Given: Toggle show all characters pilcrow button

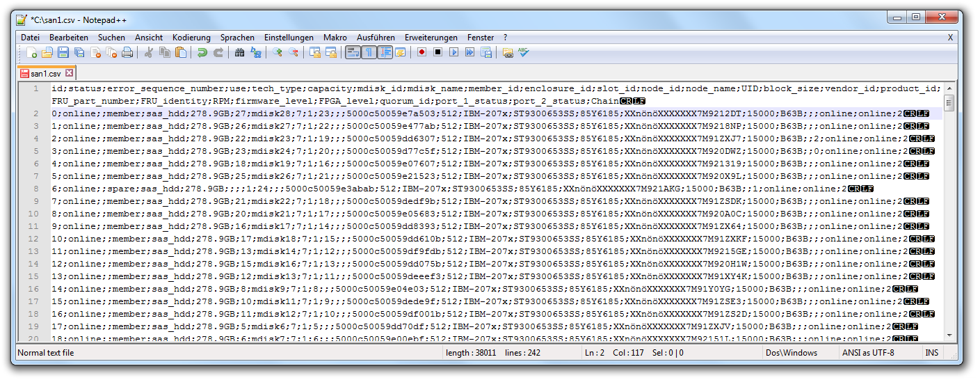Looking at the screenshot, I should tap(369, 52).
